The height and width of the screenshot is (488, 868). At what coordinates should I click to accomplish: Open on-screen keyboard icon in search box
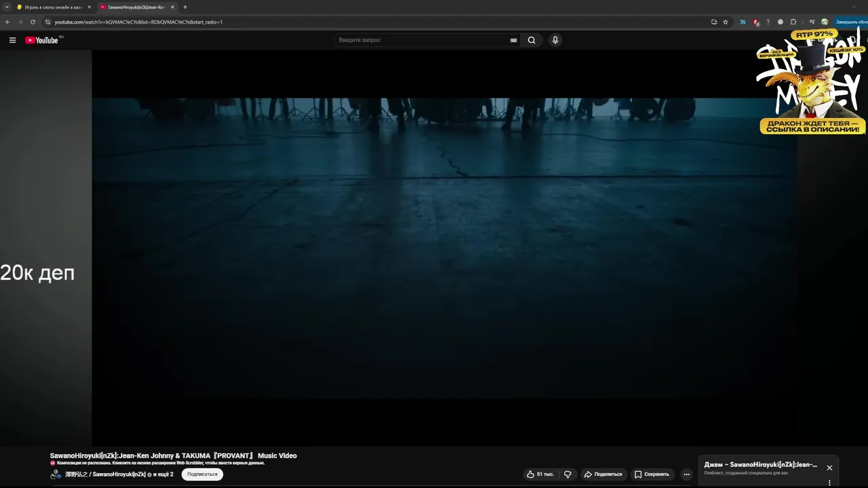tap(513, 40)
